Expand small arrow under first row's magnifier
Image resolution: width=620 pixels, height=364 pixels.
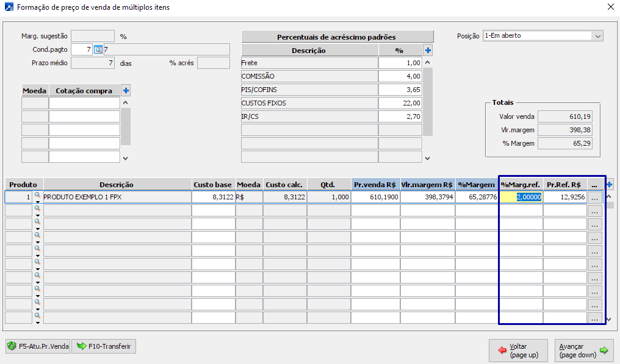coord(37,202)
